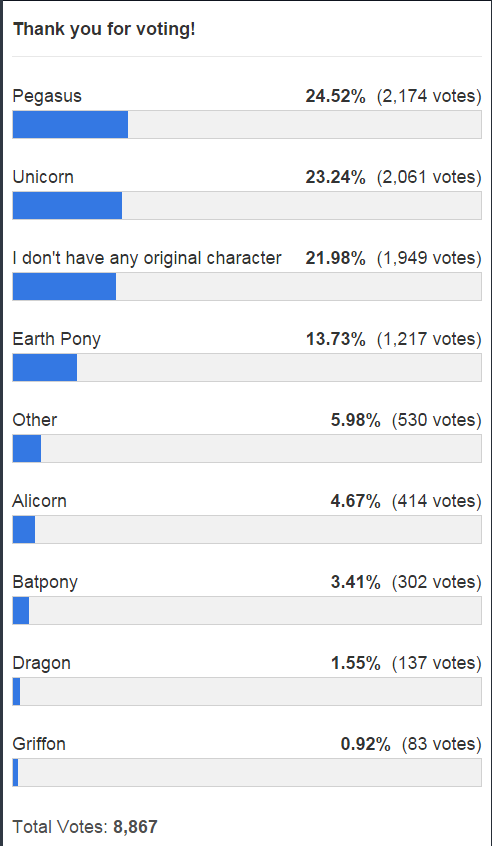Click the Batpony option label

pyautogui.click(x=45, y=582)
